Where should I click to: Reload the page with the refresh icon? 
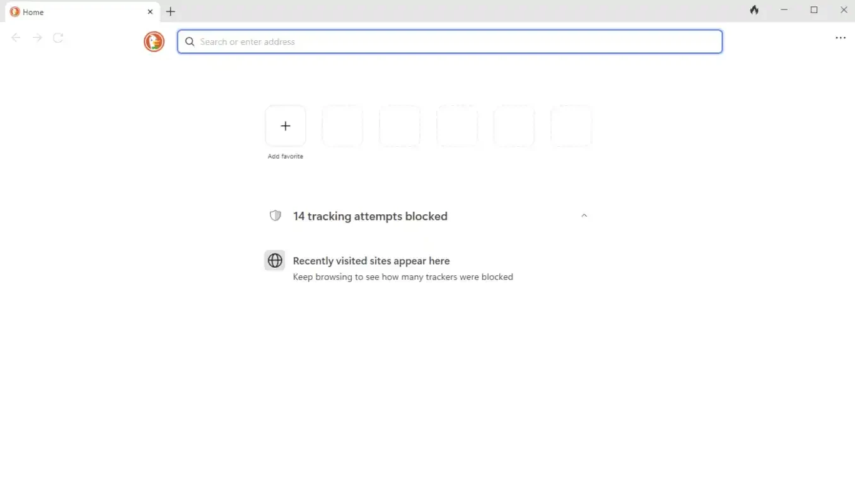click(x=58, y=38)
